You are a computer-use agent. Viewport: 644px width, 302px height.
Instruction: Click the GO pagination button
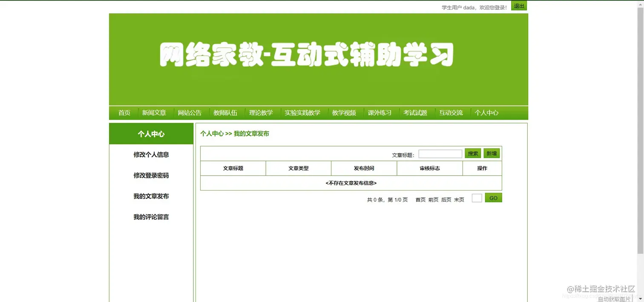point(493,198)
